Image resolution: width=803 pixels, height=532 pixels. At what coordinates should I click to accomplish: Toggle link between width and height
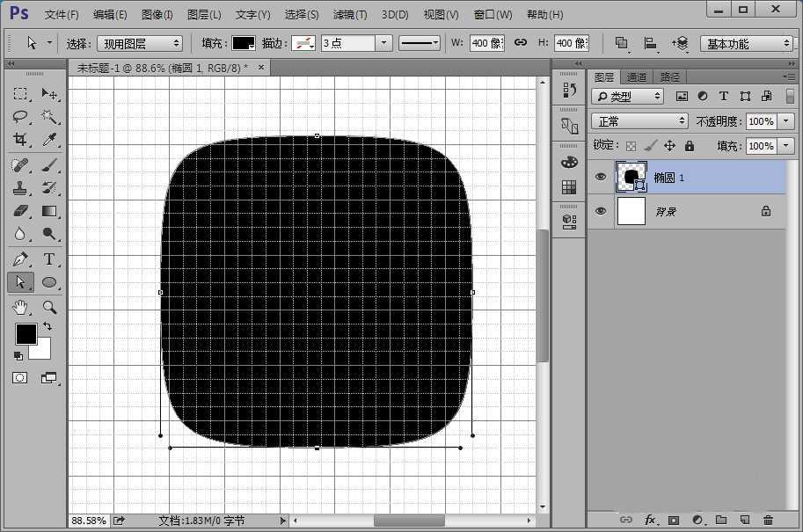click(520, 43)
